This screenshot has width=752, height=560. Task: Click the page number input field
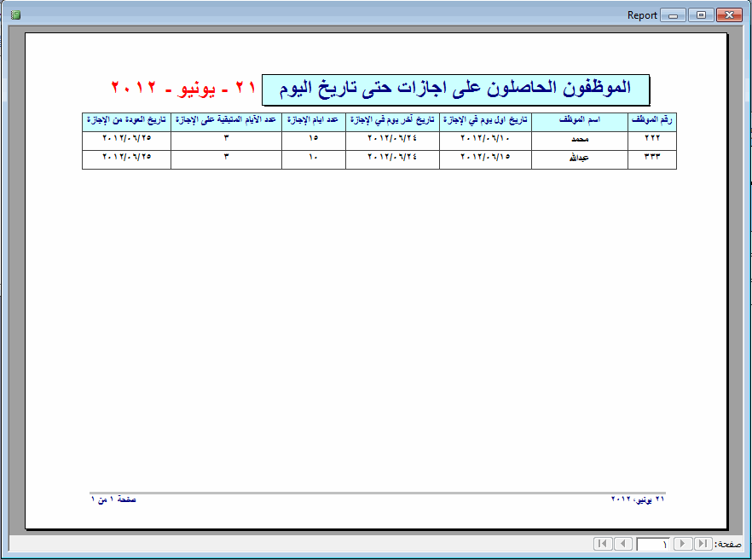tap(653, 544)
